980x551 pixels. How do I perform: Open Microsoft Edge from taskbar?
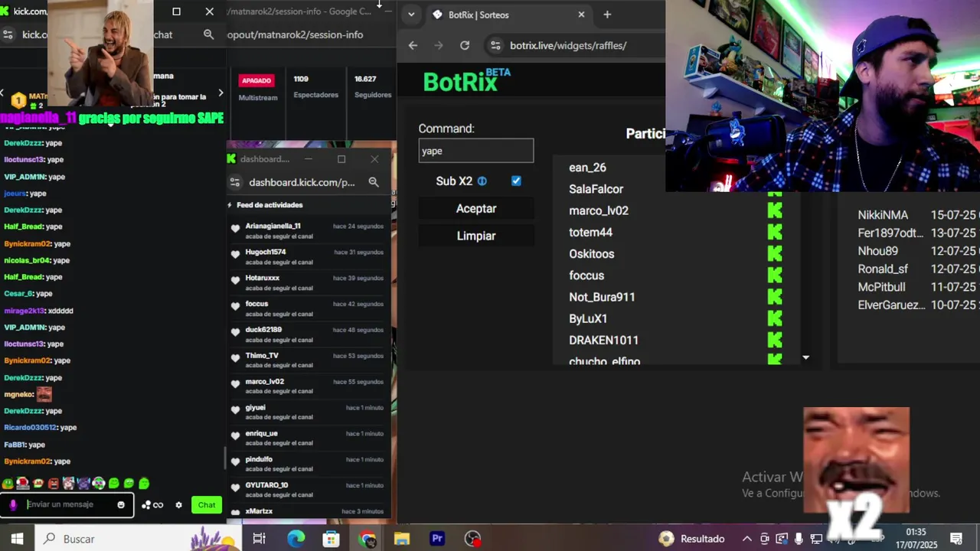pos(296,539)
